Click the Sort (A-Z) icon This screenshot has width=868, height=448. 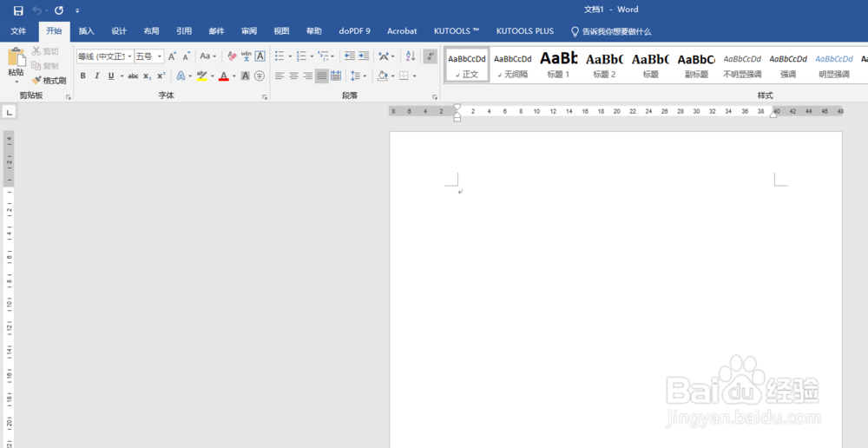[x=411, y=56]
